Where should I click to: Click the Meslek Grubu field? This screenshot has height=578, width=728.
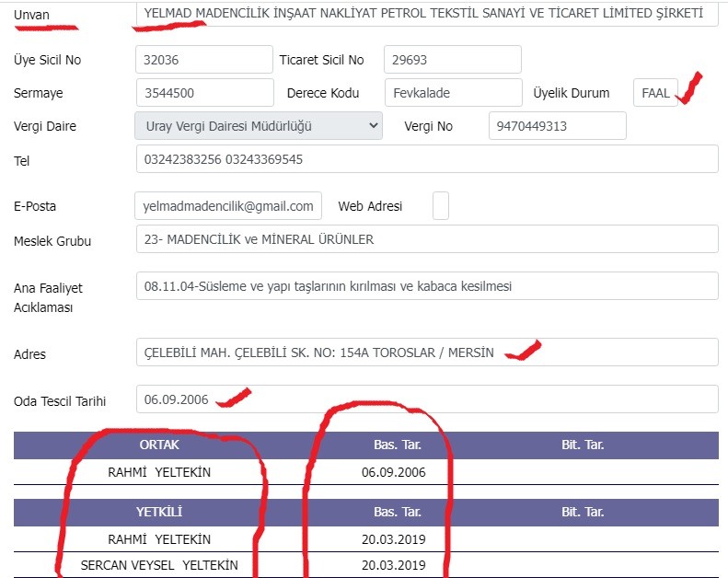point(427,239)
